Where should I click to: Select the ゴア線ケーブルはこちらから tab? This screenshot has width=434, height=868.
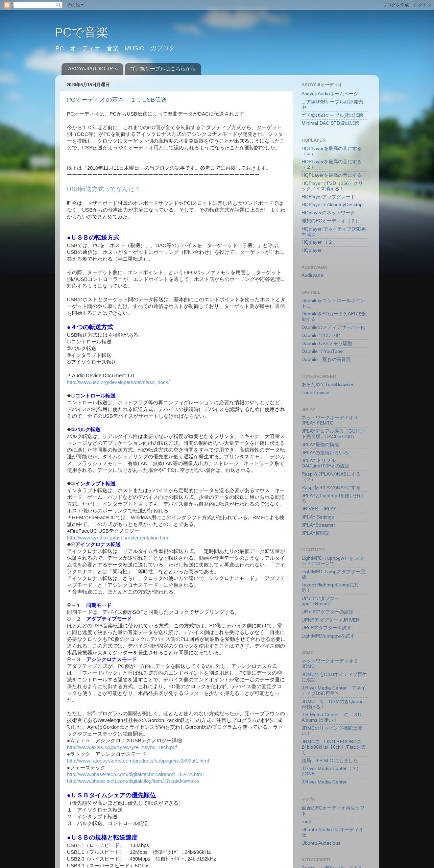(x=163, y=69)
